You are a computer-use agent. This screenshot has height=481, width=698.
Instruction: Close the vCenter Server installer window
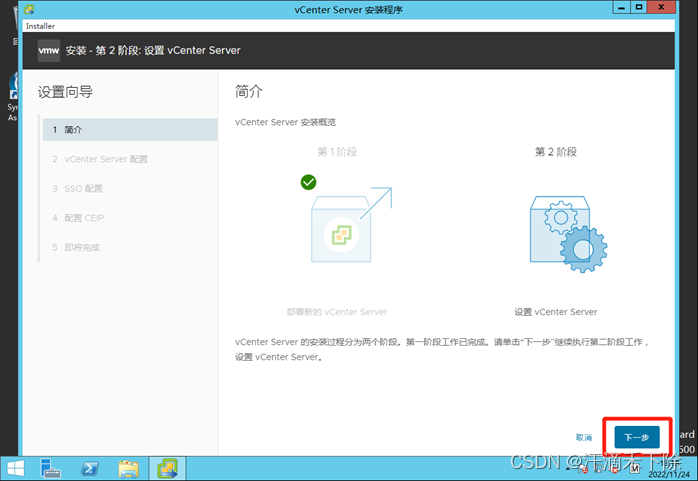661,7
